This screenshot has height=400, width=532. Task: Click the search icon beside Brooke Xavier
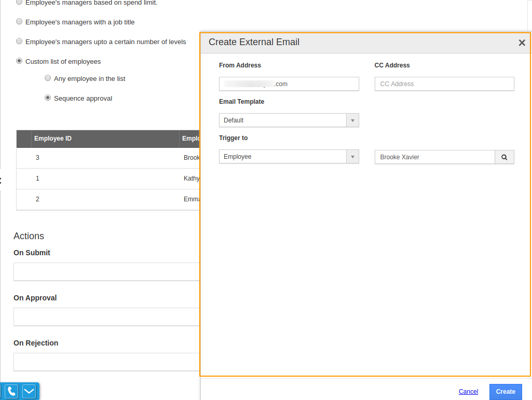tap(504, 157)
